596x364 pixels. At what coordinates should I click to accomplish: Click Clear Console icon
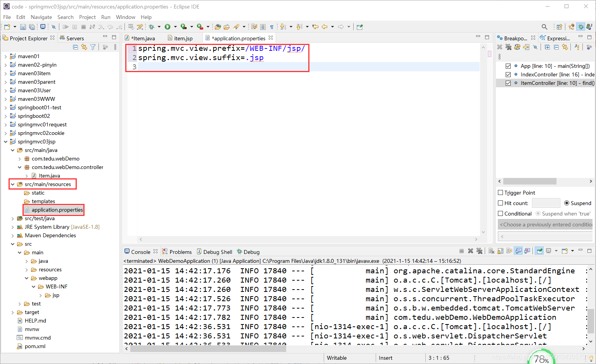click(491, 251)
